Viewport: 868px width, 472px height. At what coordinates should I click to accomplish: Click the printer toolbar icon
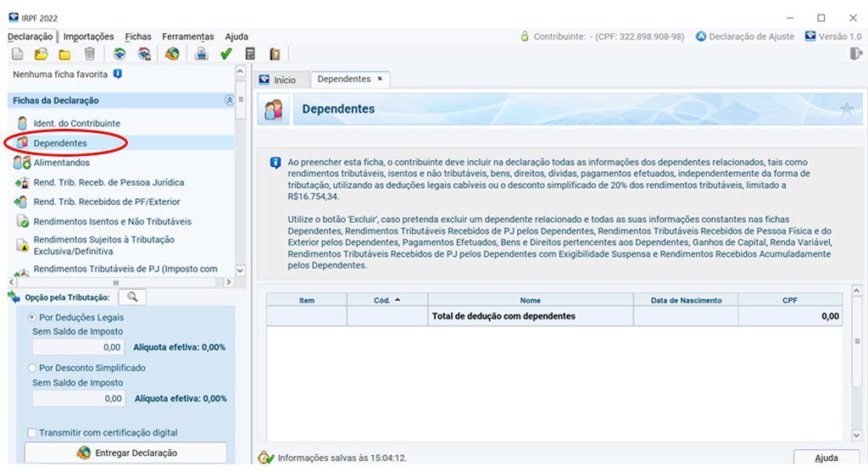[x=202, y=53]
